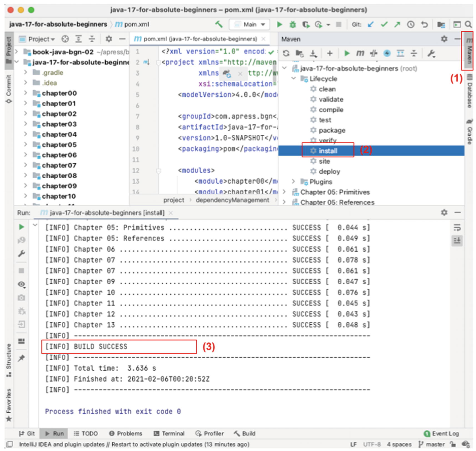The width and height of the screenshot is (476, 451).
Task: Close the install run tab
Action: pyautogui.click(x=171, y=213)
